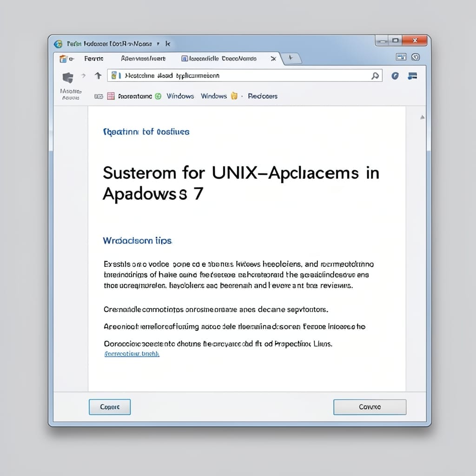
Task: Click the window layout icon near top right
Action: [x=401, y=57]
